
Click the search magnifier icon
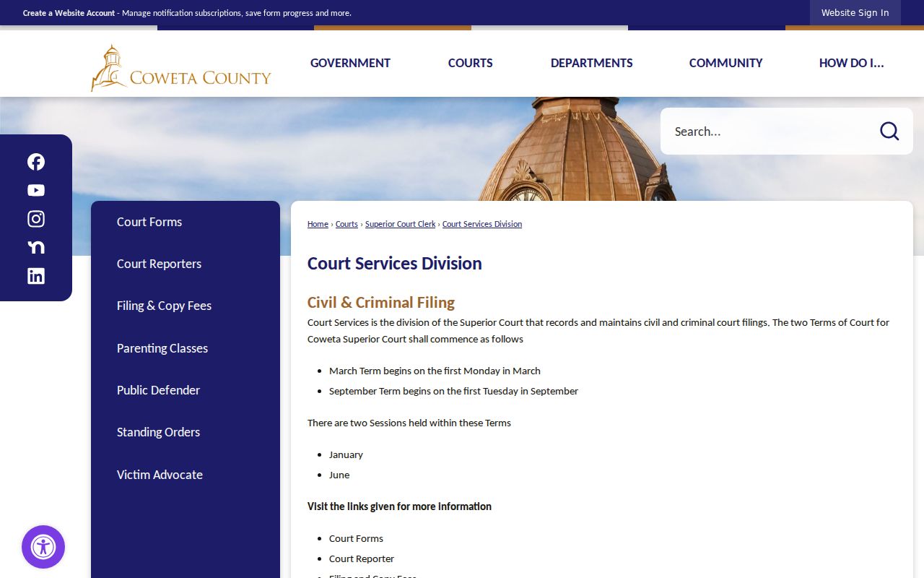coord(889,131)
